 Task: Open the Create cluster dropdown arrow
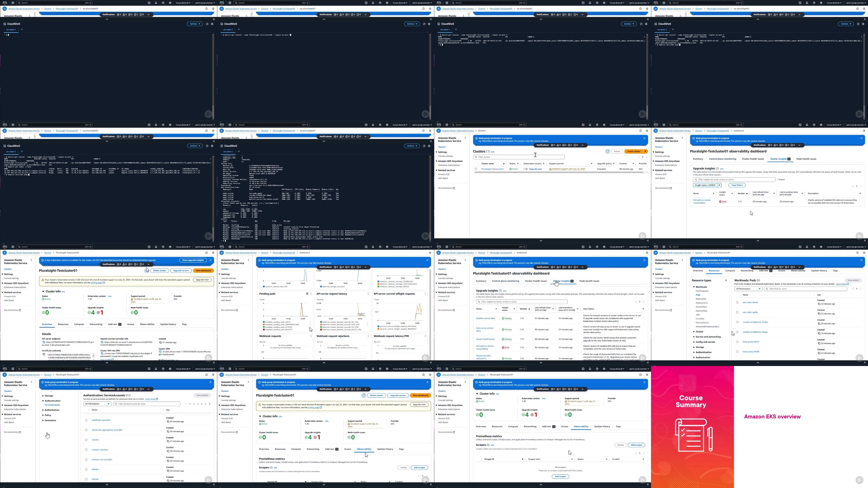coord(646,152)
